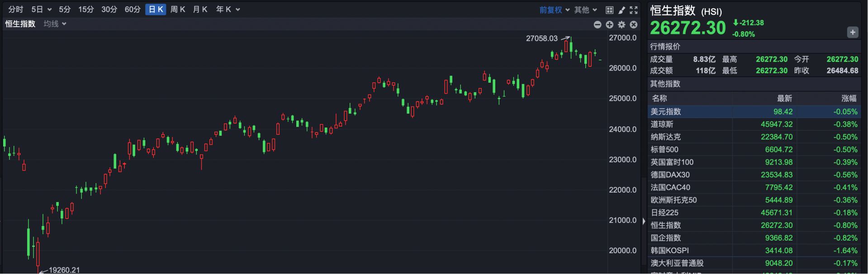Remove indicator with the X icon
This screenshot has width=868, height=274.
[x=634, y=24]
